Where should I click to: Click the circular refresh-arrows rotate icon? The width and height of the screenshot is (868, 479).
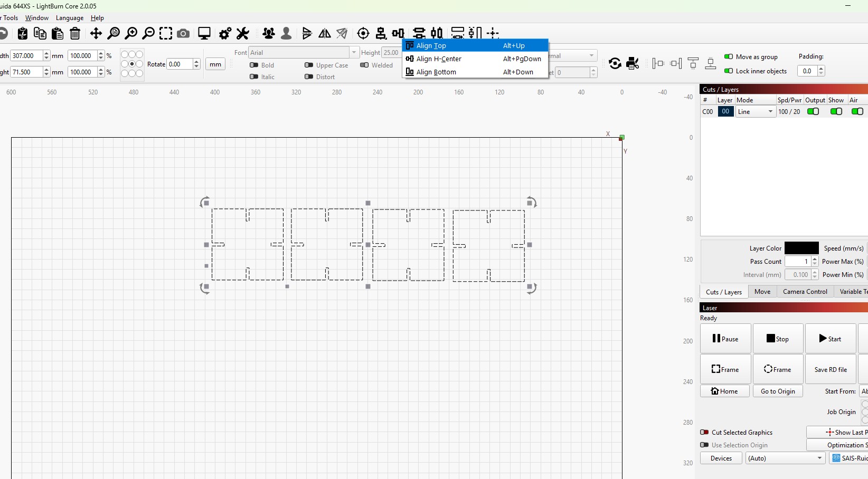615,64
